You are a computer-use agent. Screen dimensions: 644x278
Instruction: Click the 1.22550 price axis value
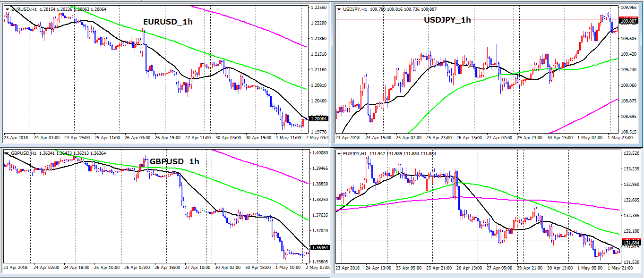point(320,8)
